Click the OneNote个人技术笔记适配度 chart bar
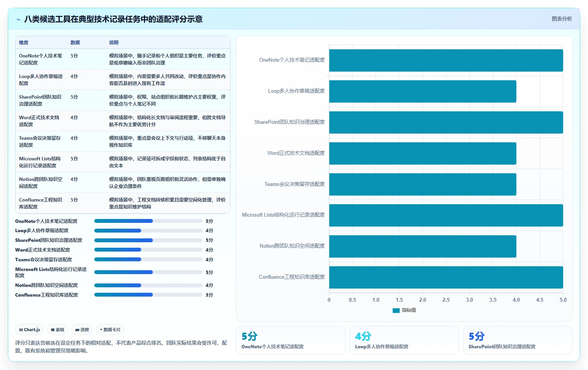Viewport: 588px width, 370px height. [x=446, y=60]
